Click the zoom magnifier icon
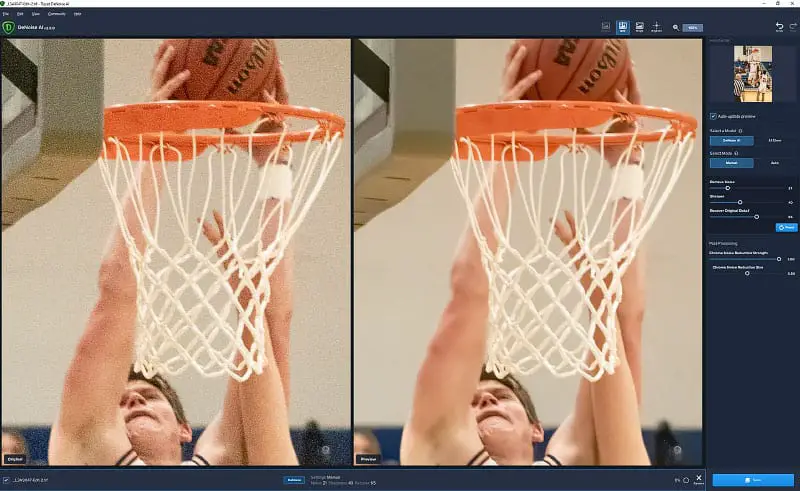The image size is (800, 491). pos(676,28)
